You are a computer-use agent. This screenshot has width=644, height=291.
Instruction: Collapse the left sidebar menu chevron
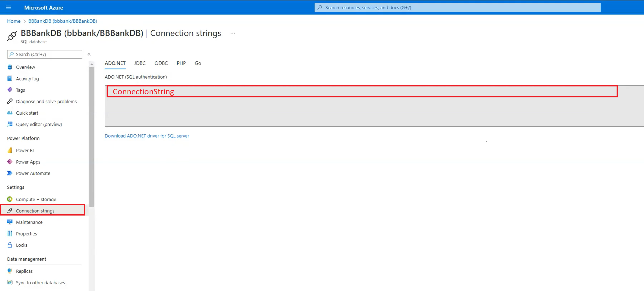[x=89, y=54]
